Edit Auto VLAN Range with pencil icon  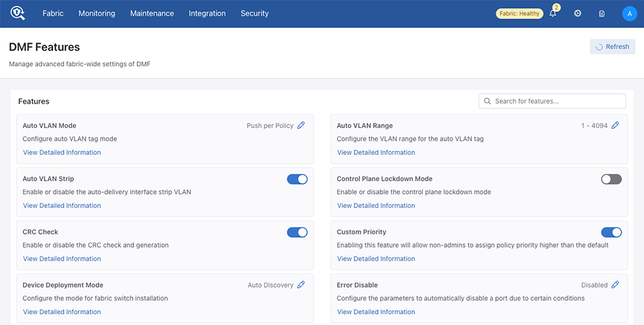tap(615, 126)
